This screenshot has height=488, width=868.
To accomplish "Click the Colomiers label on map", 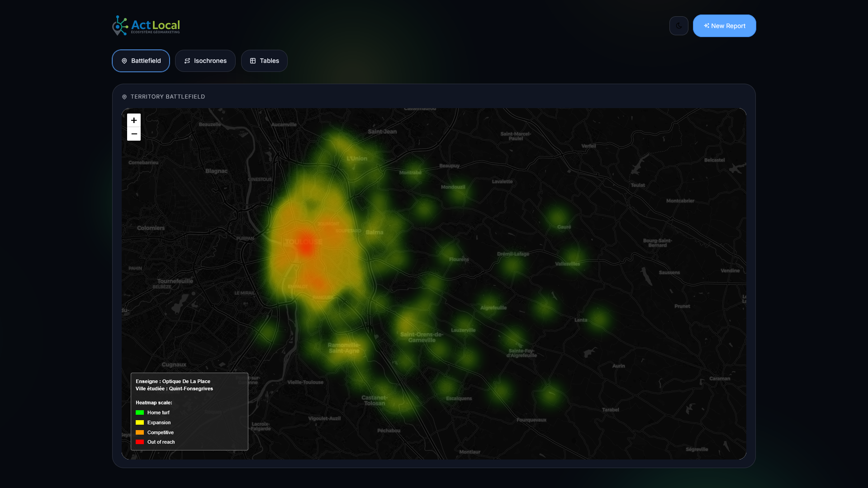I will click(x=151, y=228).
